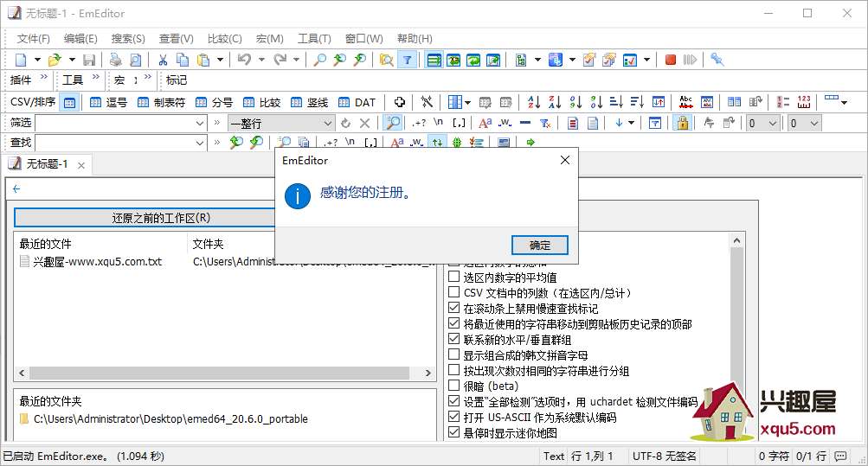
Task: Click the Sort Z to A icon
Action: coord(555,102)
